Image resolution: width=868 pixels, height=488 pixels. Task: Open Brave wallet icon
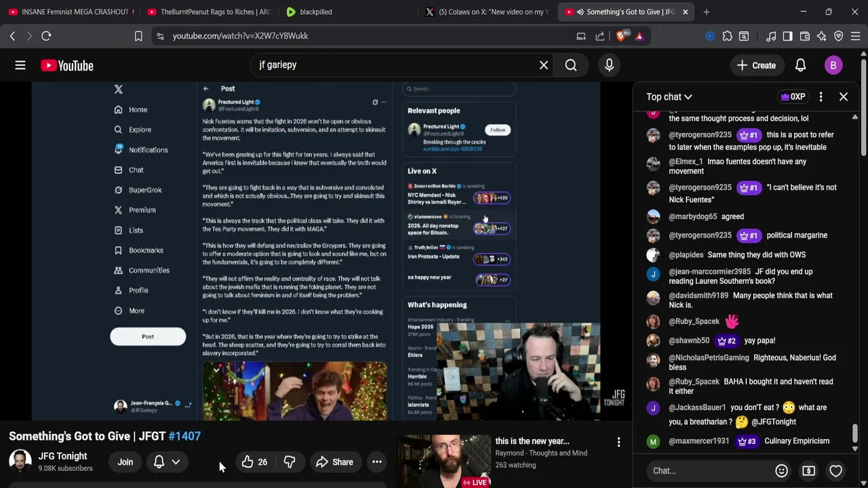pos(805,36)
